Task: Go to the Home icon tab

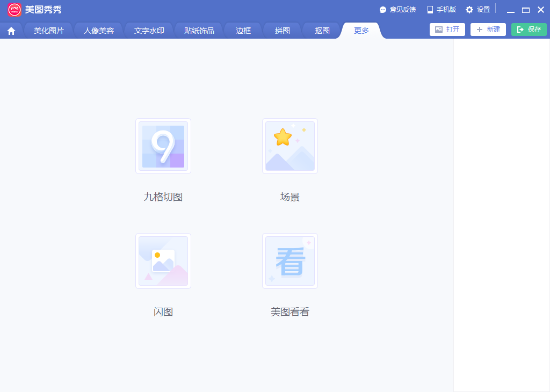Action: point(11,31)
